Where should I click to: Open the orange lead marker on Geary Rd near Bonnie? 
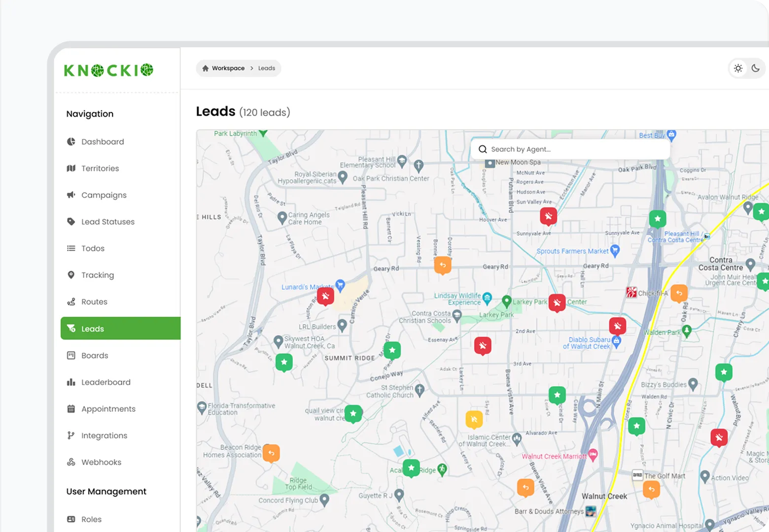tap(443, 265)
